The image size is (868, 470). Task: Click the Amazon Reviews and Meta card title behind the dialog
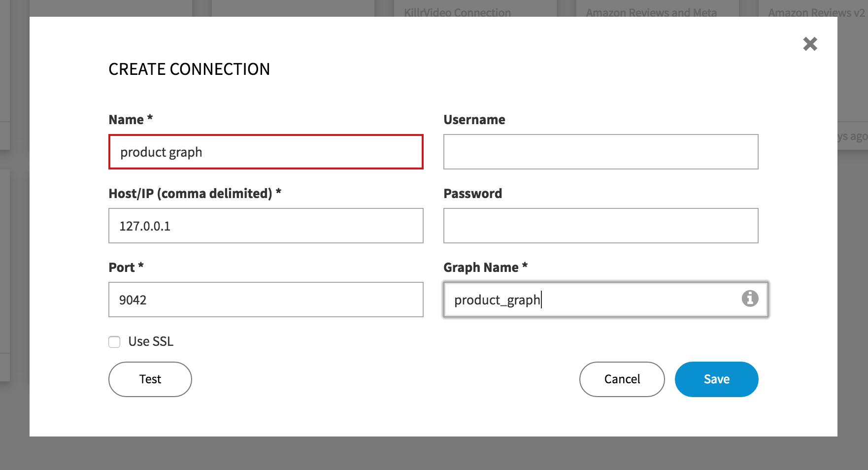pyautogui.click(x=651, y=12)
